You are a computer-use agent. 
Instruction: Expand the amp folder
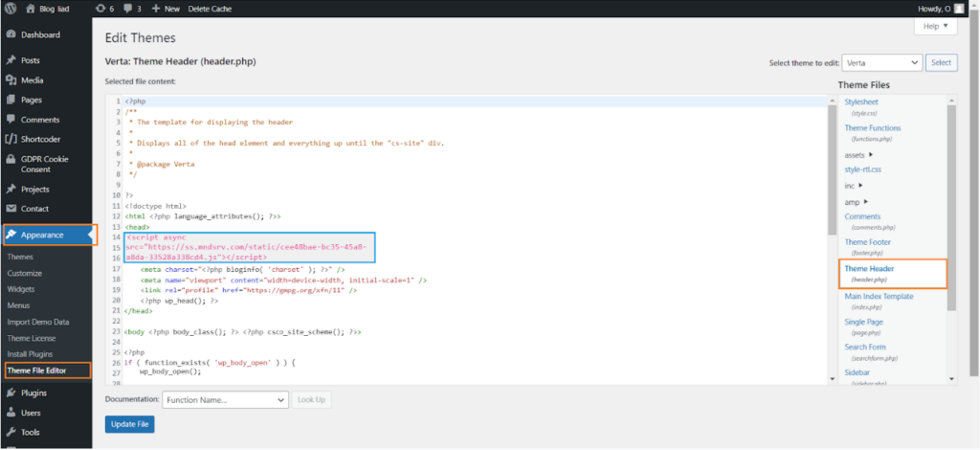click(x=868, y=201)
